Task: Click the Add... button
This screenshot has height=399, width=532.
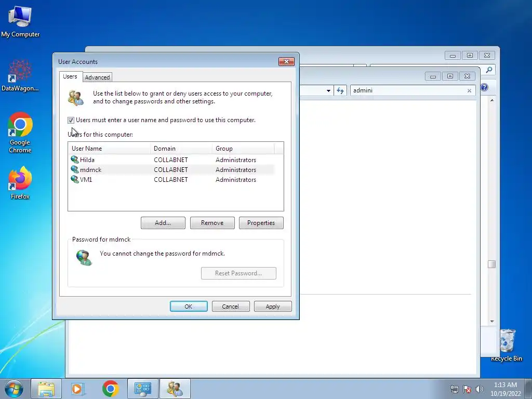Action: point(163,223)
